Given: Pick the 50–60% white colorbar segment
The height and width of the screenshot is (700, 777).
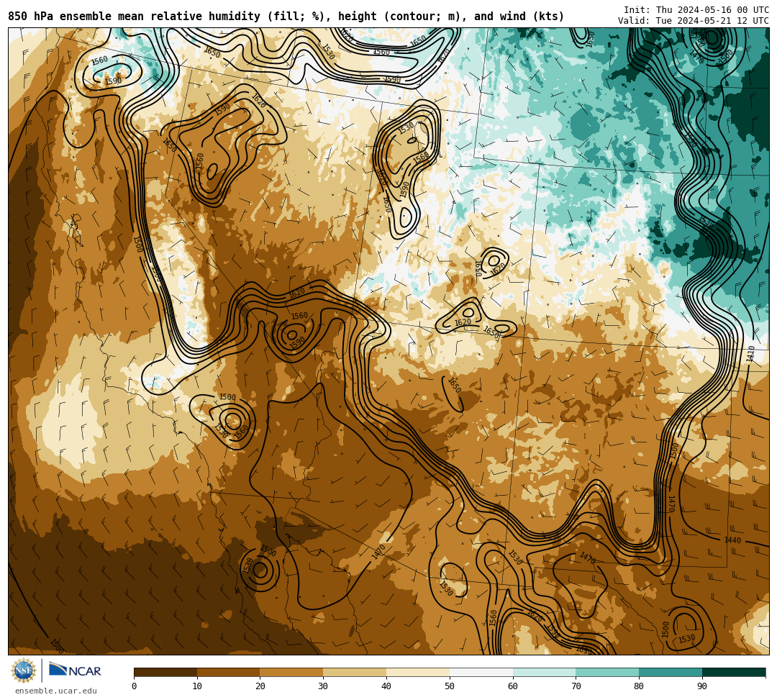Looking at the screenshot, I should tap(481, 672).
